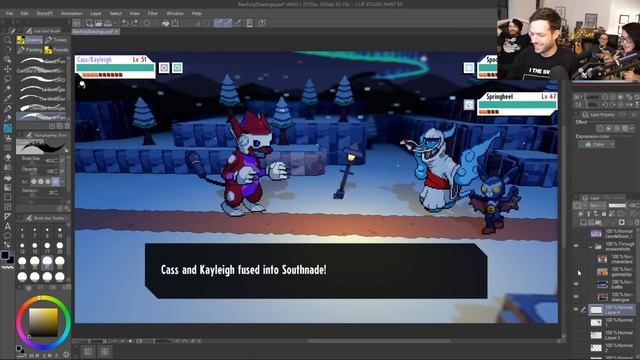Select the Fill bucket tool
This screenshot has height=360, width=640.
point(7,178)
